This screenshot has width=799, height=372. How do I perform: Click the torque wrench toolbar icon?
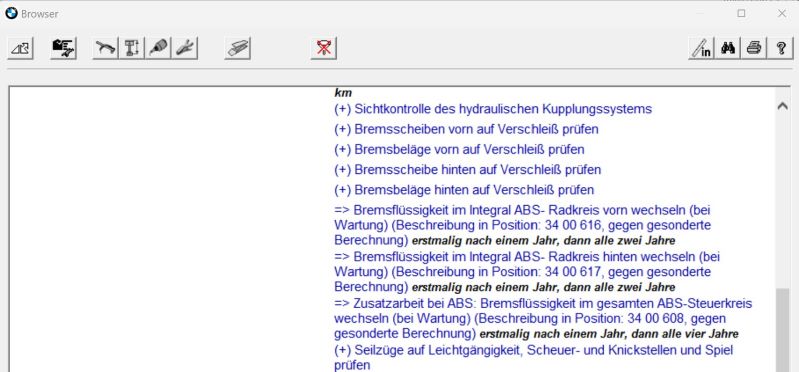click(x=105, y=48)
